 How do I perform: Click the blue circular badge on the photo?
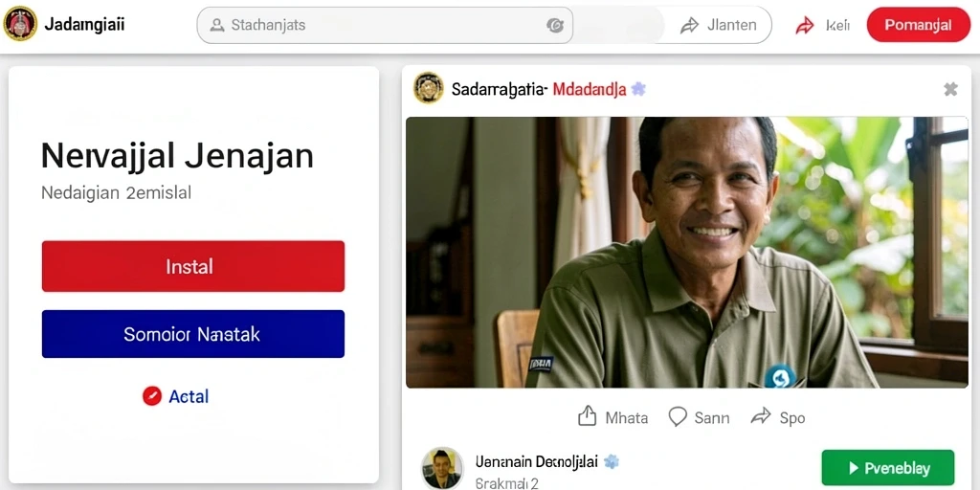(780, 377)
